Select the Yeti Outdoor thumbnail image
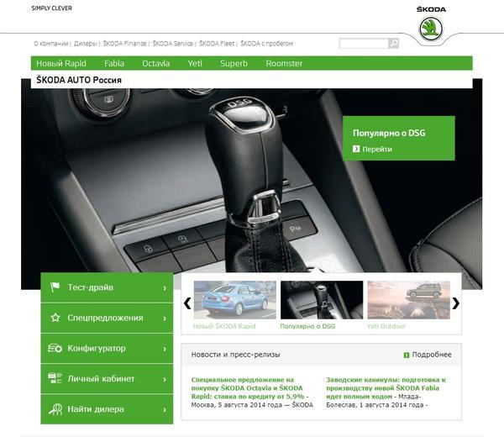The width and height of the screenshot is (504, 437). 408,300
